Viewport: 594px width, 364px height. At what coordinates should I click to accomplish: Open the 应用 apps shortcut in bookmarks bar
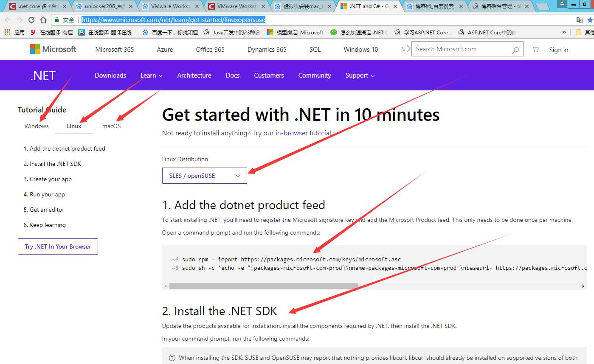[14, 32]
